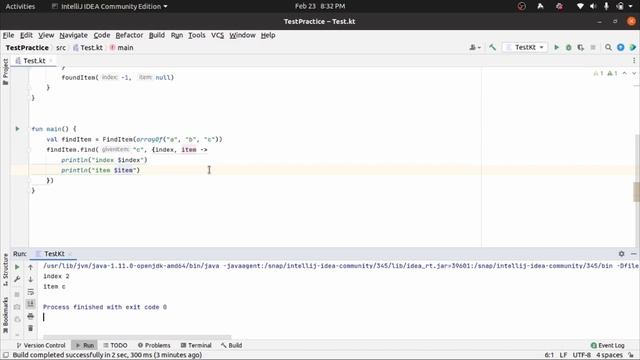Open the Terminal tool window
The height and width of the screenshot is (360, 640).
coord(196,345)
